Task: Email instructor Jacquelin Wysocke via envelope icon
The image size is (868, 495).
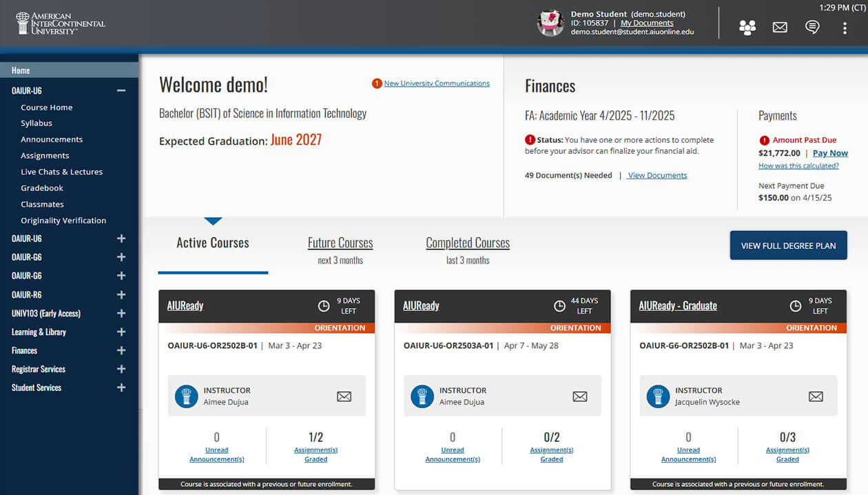Action: click(x=816, y=396)
